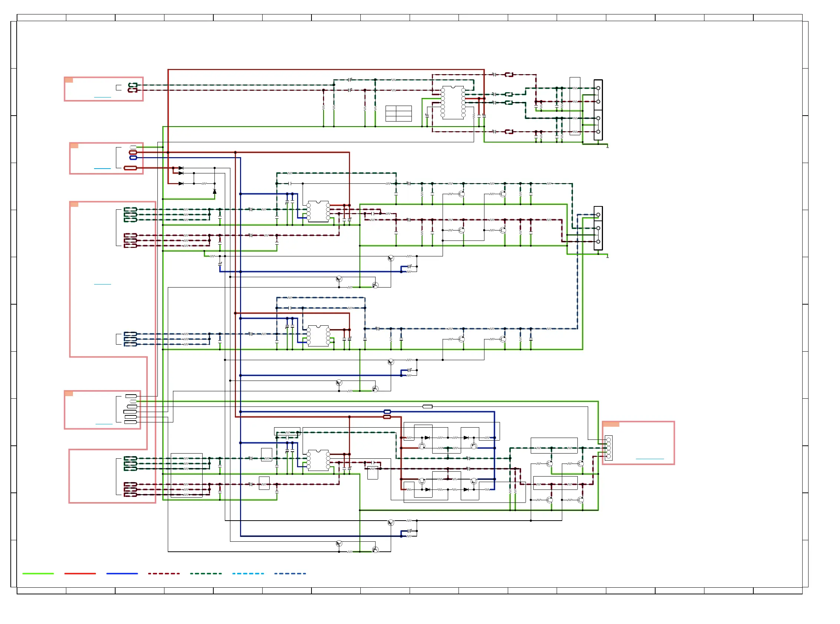Click the long red port in the second pink box

pyautogui.click(x=130, y=168)
